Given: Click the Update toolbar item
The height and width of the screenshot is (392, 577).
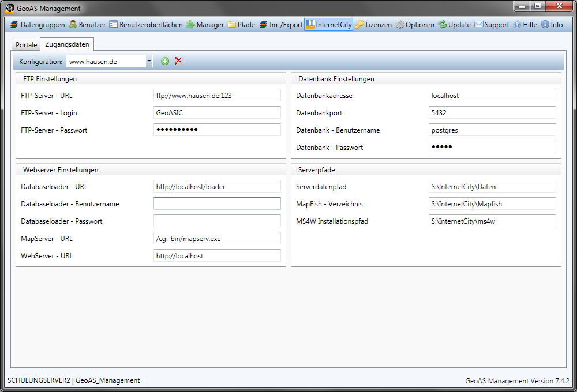Looking at the screenshot, I should pyautogui.click(x=454, y=25).
